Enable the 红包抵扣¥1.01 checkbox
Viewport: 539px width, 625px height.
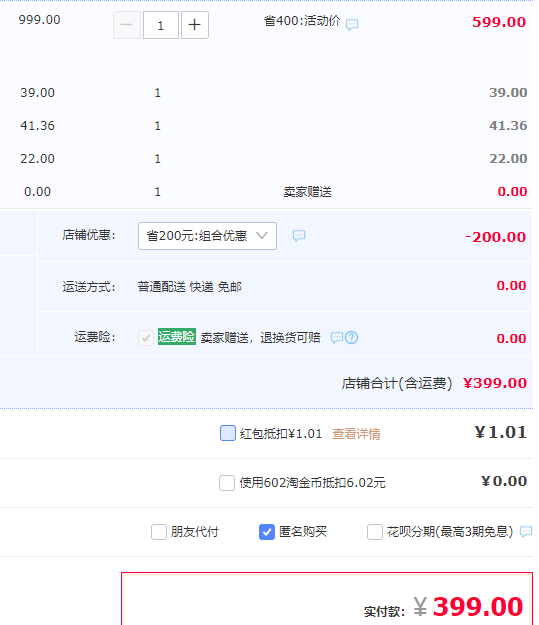[228, 433]
